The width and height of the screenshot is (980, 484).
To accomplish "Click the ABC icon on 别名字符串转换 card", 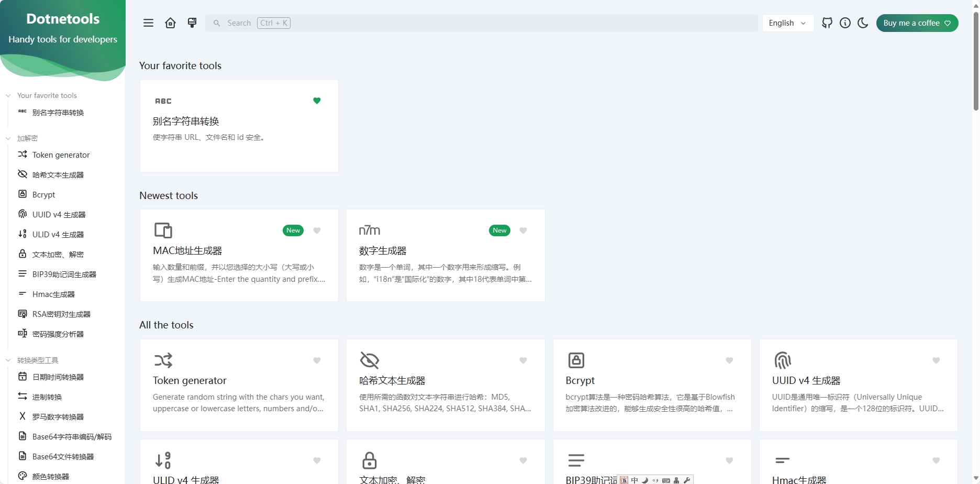I will pos(163,101).
